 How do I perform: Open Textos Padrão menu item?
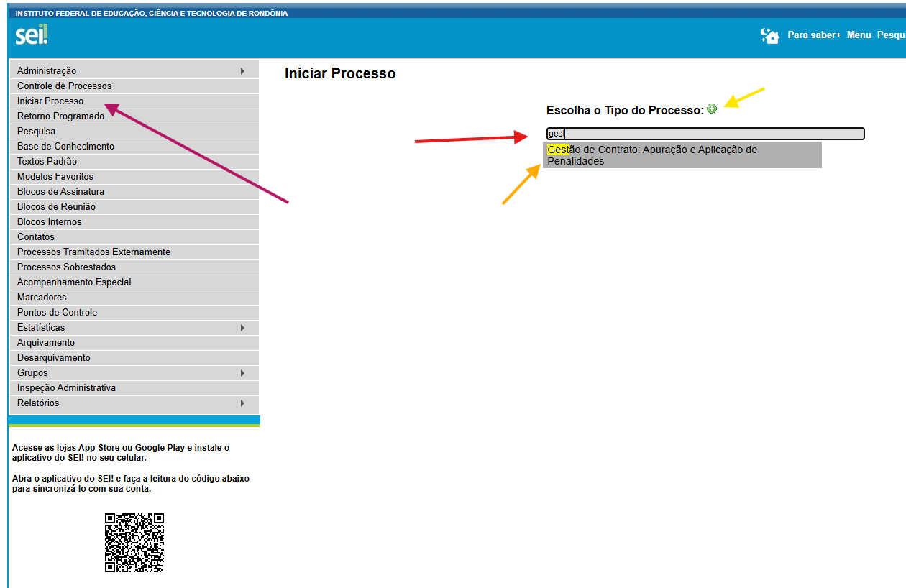(47, 162)
